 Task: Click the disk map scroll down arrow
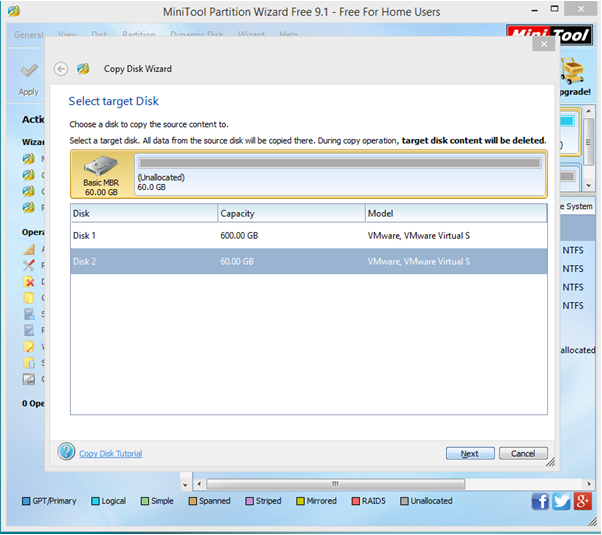[589, 186]
